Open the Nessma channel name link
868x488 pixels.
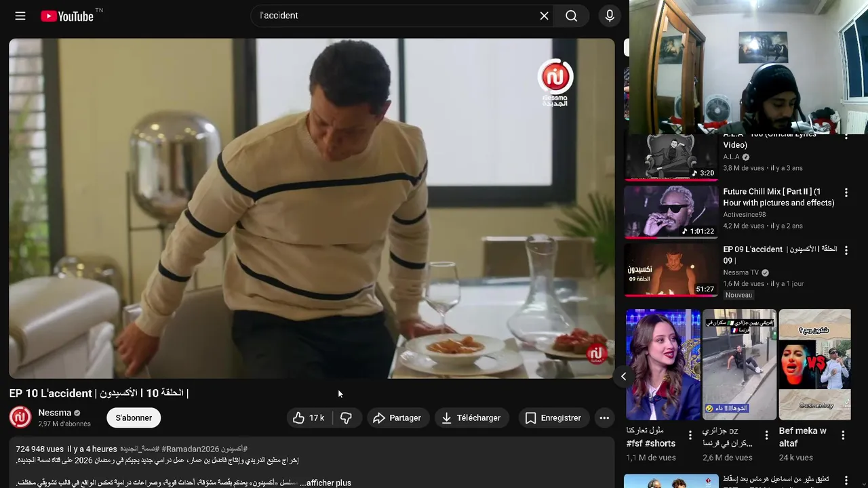pyautogui.click(x=54, y=413)
